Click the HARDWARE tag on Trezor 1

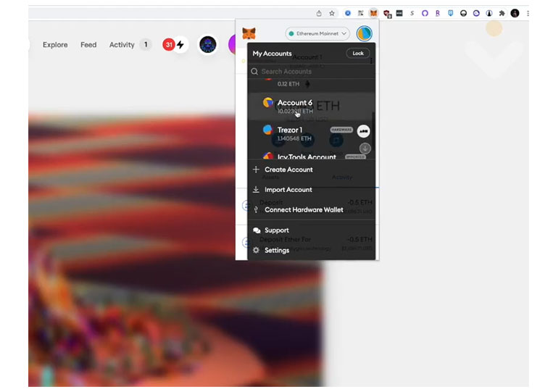pyautogui.click(x=341, y=130)
